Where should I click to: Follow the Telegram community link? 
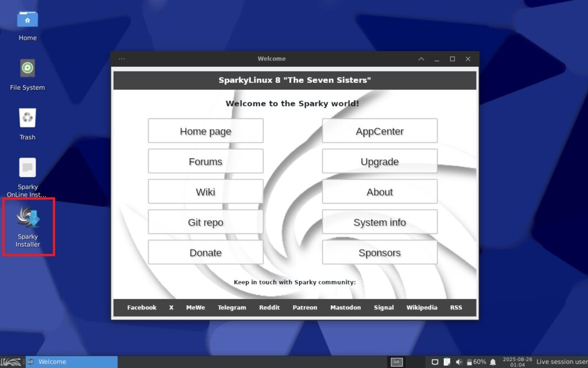(x=232, y=308)
